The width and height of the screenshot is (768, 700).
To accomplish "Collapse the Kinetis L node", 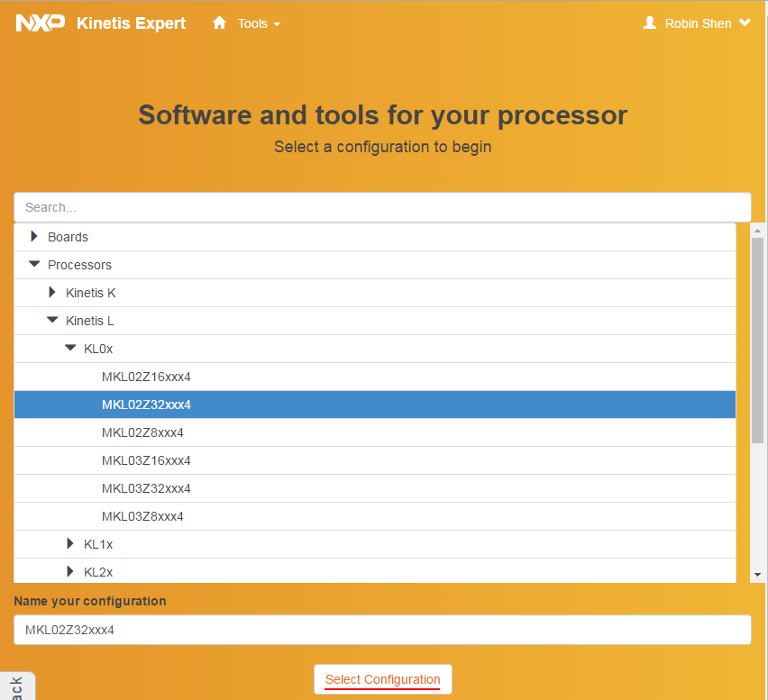I will pyautogui.click(x=52, y=320).
